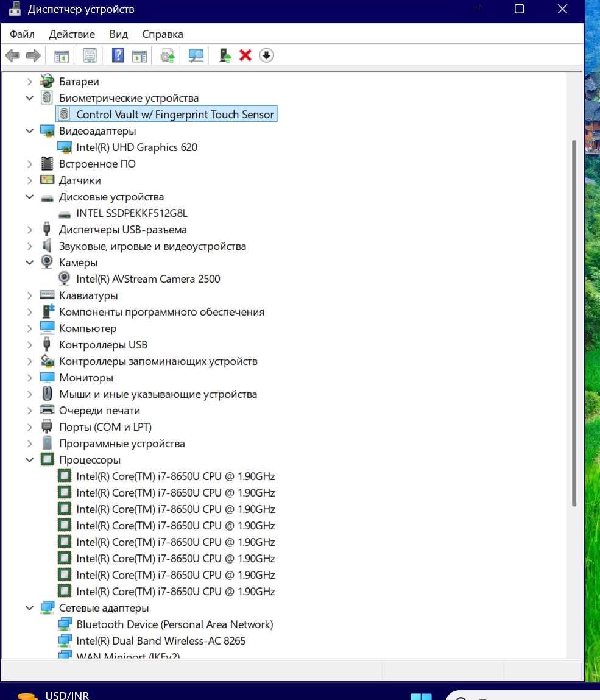This screenshot has height=700, width=600.
Task: Click the Мыши и иные указывающие устройства mouse icon
Action: 47,394
